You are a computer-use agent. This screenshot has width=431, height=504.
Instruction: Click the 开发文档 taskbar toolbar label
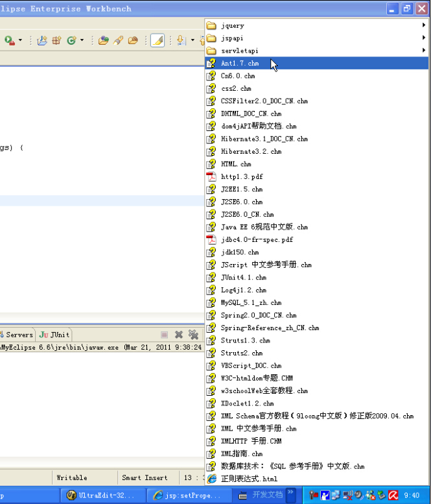coord(267,494)
